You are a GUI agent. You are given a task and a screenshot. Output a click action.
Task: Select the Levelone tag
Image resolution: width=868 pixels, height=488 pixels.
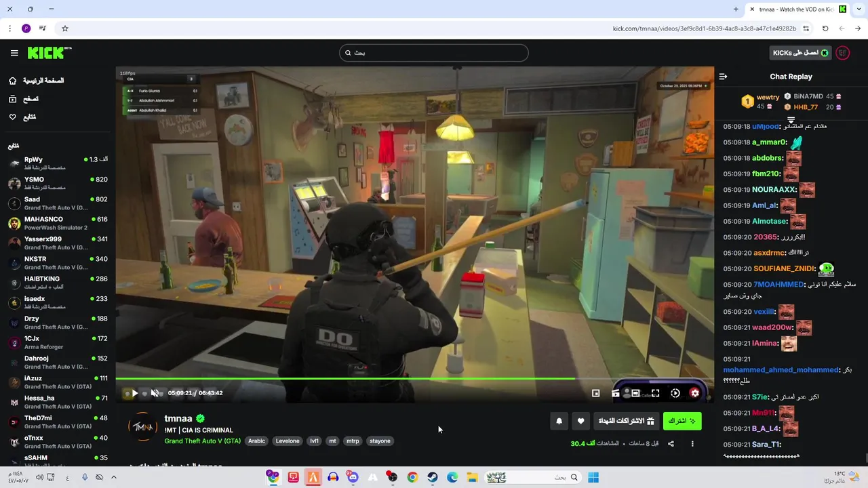(288, 441)
